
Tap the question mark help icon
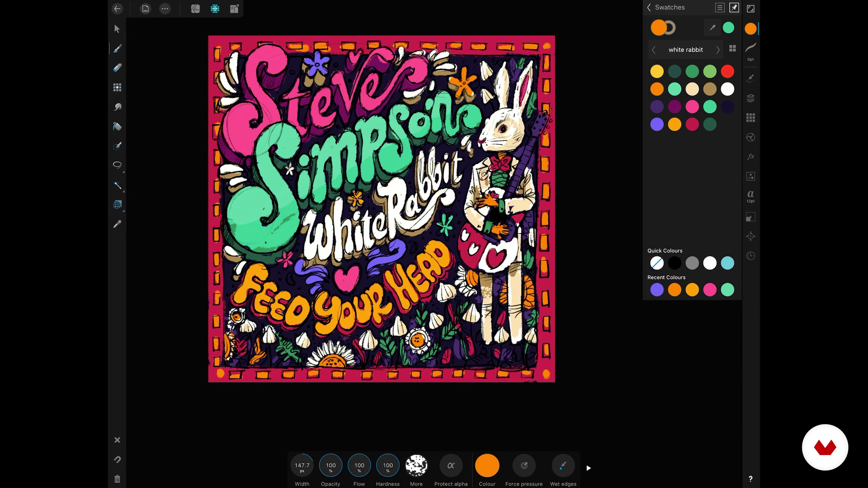tap(750, 479)
